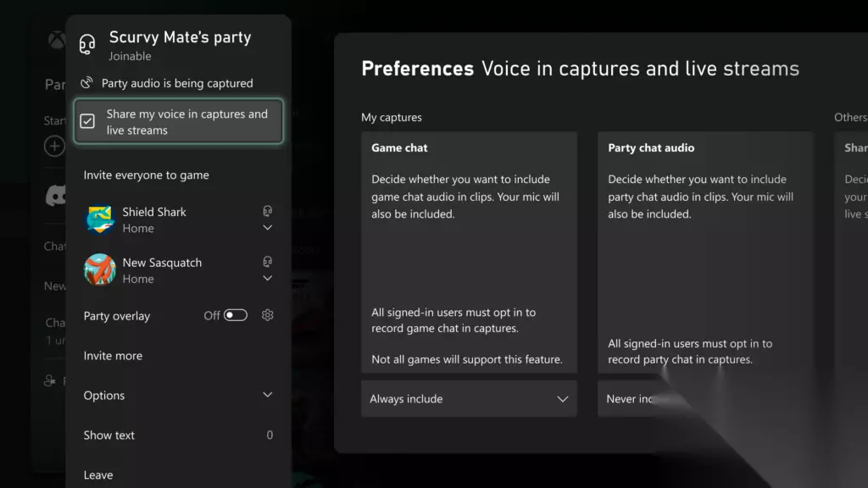Uncheck Share my voice in captures checkbox

[x=87, y=121]
